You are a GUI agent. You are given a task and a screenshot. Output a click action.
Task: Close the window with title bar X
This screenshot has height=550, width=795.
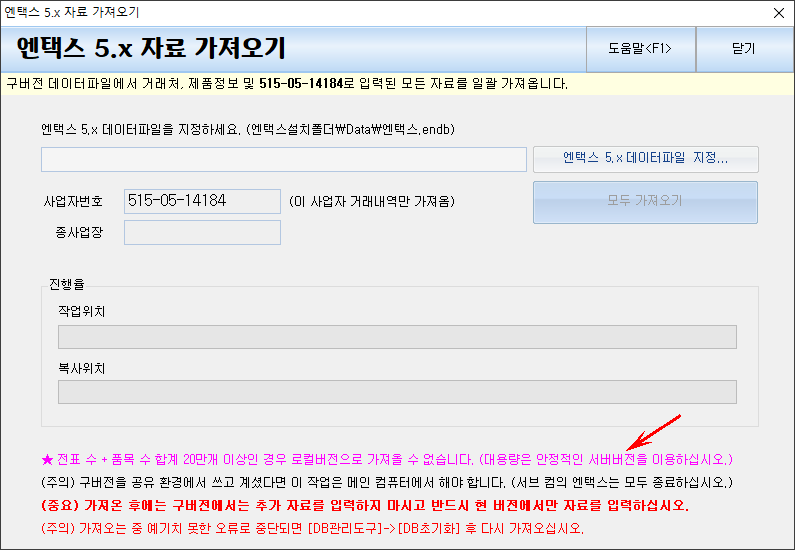778,13
